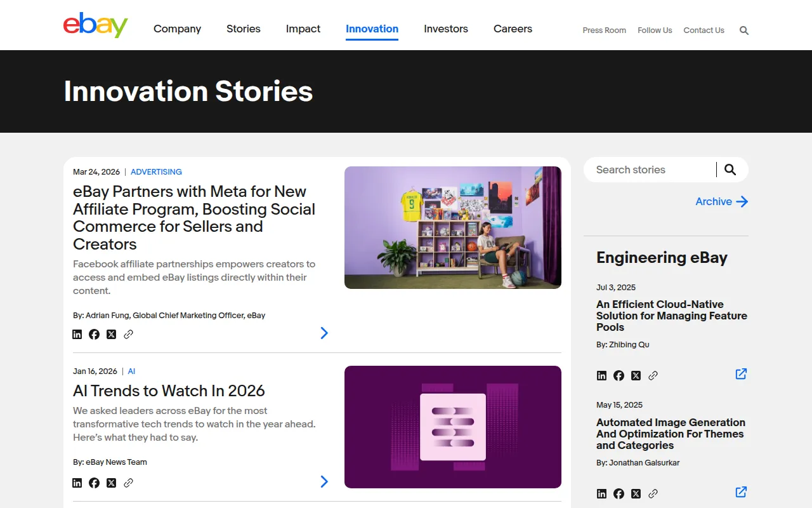Share Meta affiliate story on X

click(x=112, y=334)
